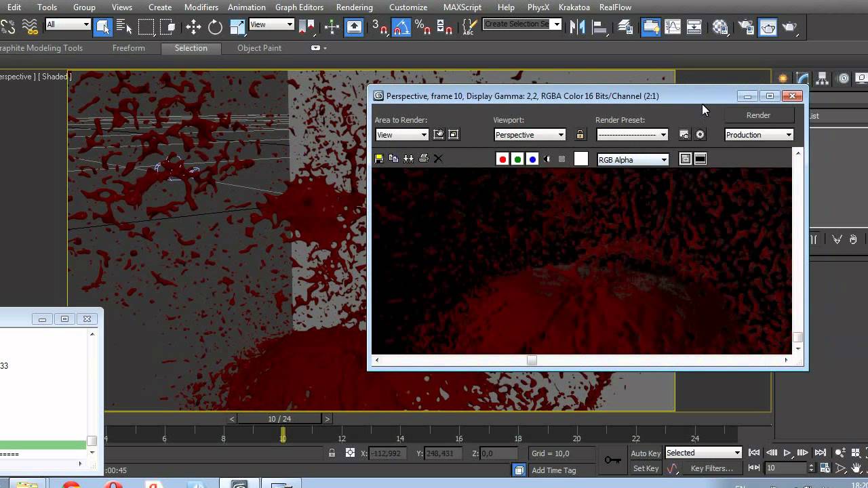Click the Mirror tool

pos(578,26)
